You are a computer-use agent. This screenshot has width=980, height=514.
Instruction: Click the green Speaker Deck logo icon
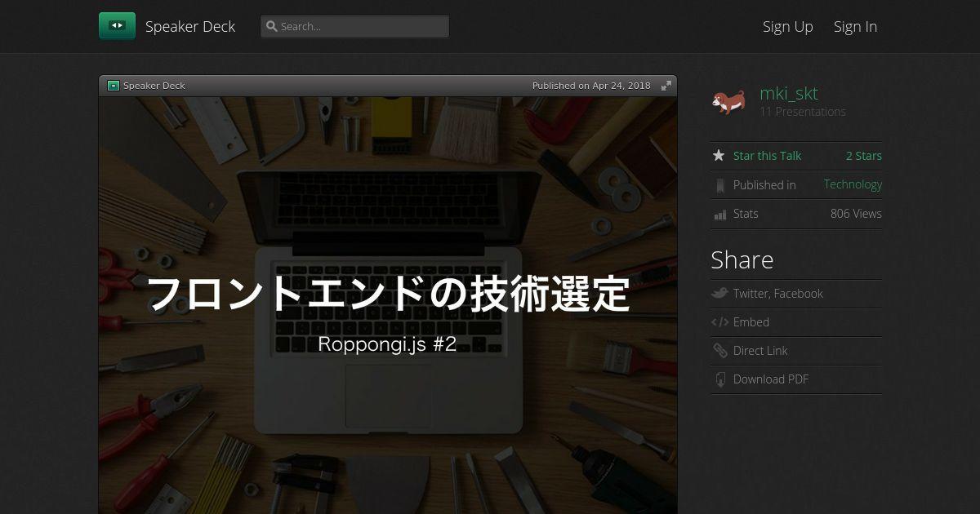(117, 26)
